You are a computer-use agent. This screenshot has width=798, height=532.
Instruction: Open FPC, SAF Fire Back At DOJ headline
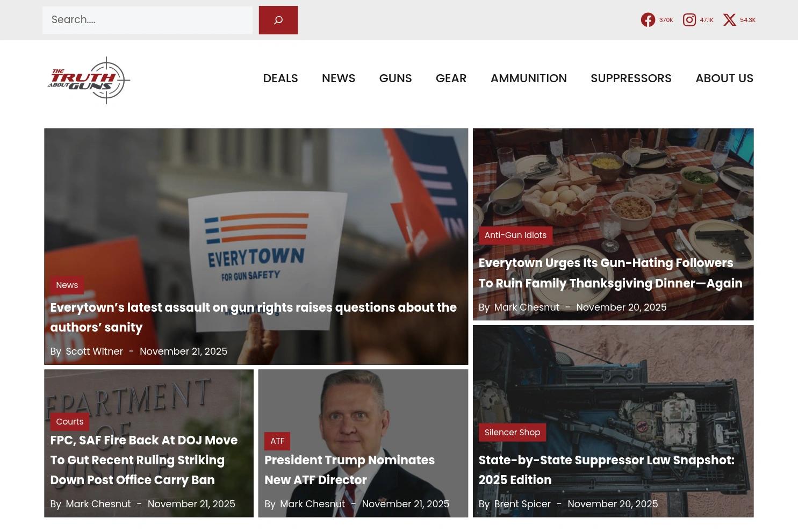click(144, 460)
